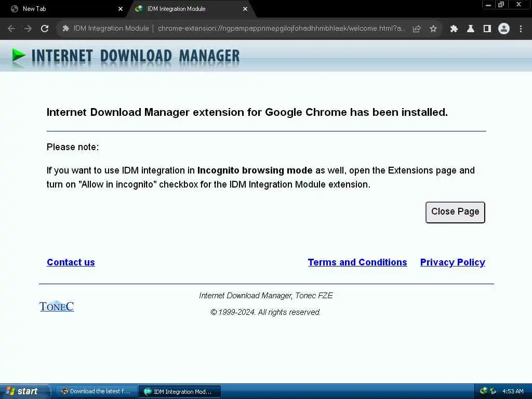The height and width of the screenshot is (399, 532).
Task: Switch to the Download the latest taskbar window
Action: click(x=96, y=392)
